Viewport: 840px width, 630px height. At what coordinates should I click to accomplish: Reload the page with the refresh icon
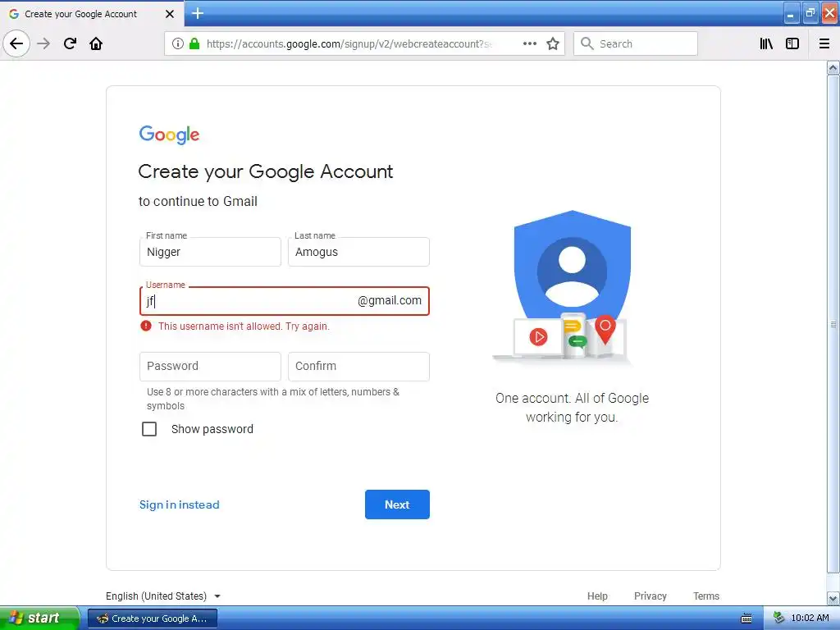pyautogui.click(x=70, y=43)
